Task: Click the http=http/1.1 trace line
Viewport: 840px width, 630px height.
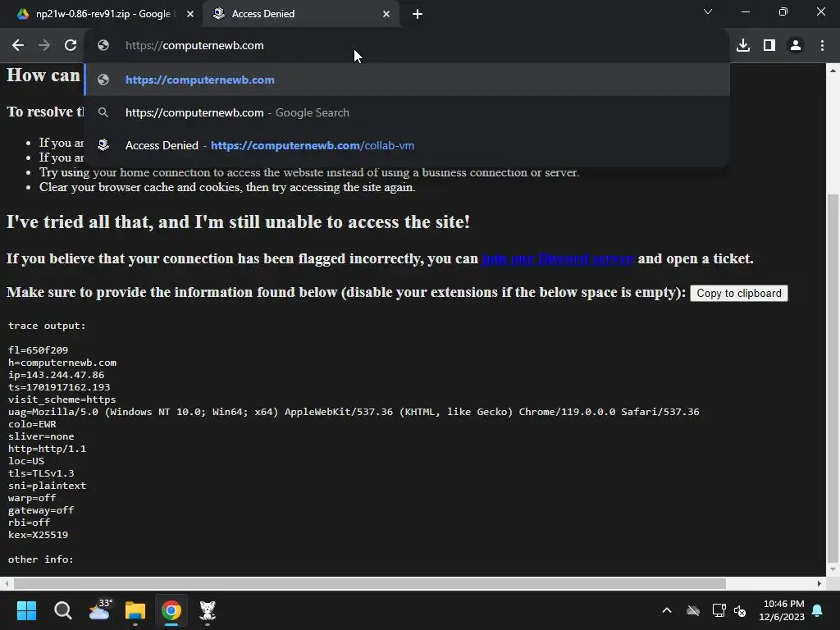Action: 47,449
